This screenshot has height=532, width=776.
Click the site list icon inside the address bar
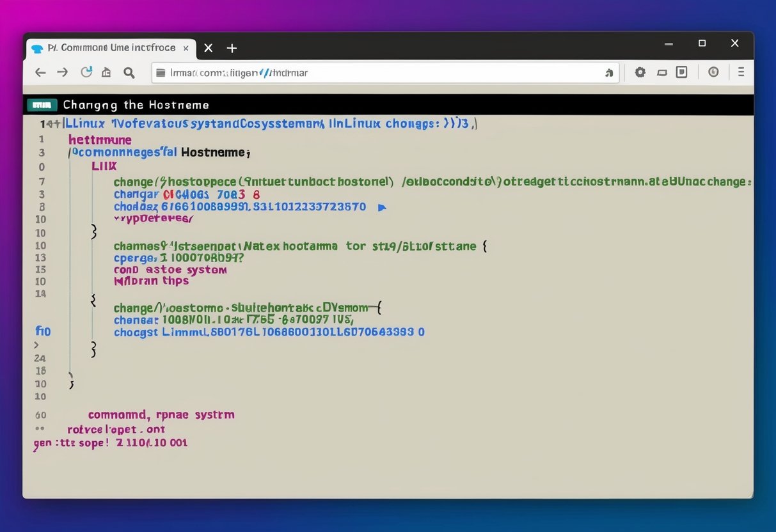point(161,72)
